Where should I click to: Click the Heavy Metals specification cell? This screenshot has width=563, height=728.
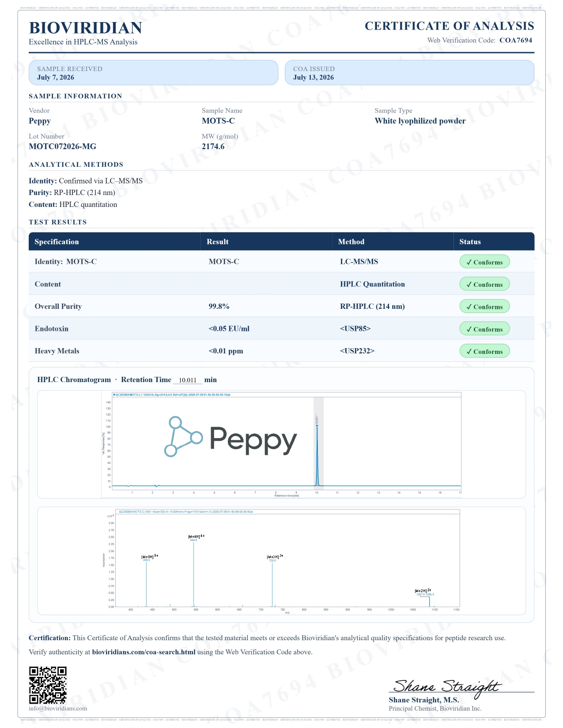coord(57,351)
